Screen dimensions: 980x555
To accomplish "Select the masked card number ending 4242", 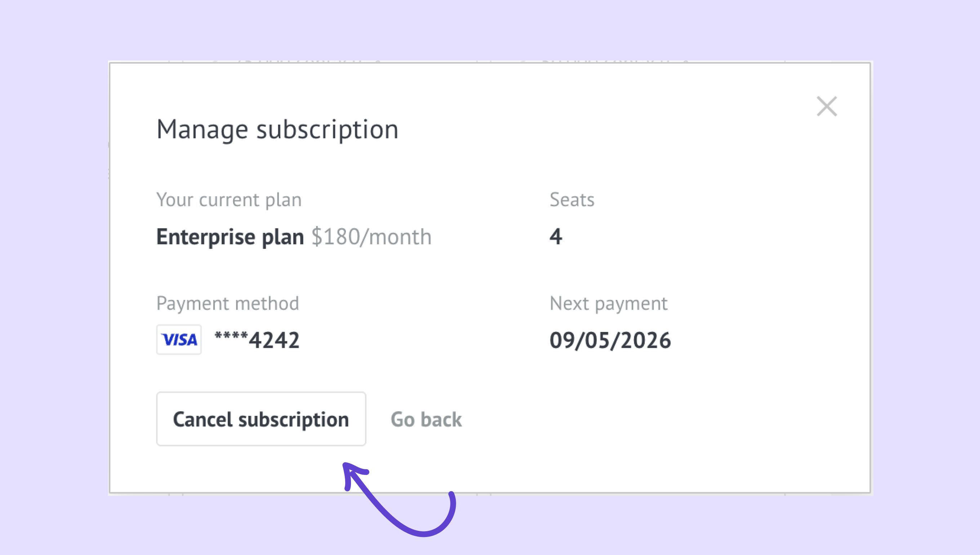I will [257, 339].
